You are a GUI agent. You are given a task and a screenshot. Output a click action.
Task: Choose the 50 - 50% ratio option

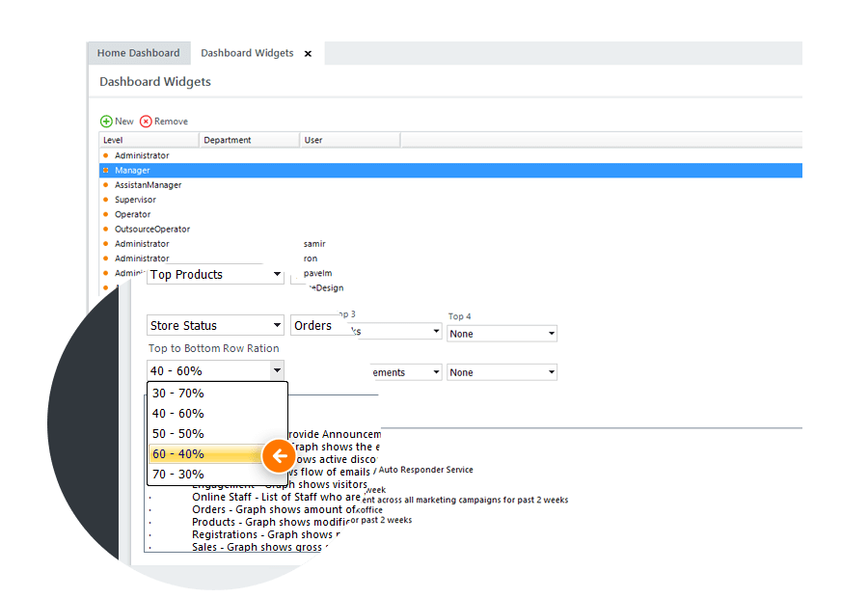click(217, 434)
